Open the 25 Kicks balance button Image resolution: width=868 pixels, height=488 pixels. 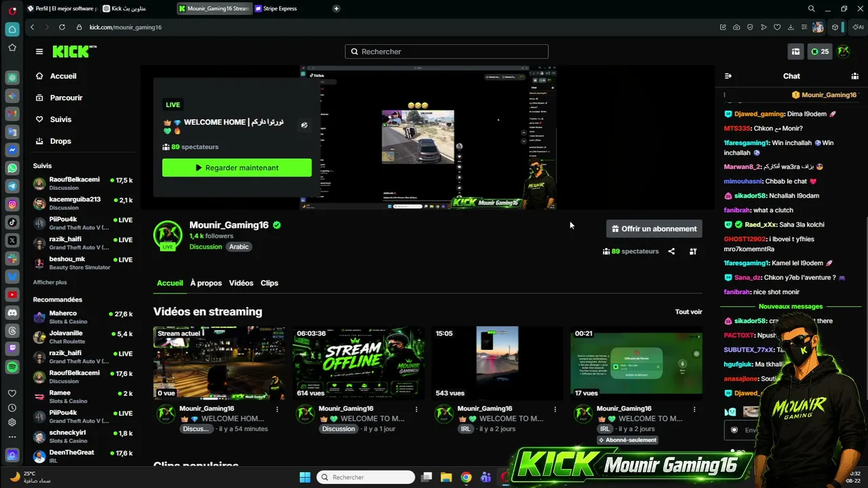(x=820, y=52)
